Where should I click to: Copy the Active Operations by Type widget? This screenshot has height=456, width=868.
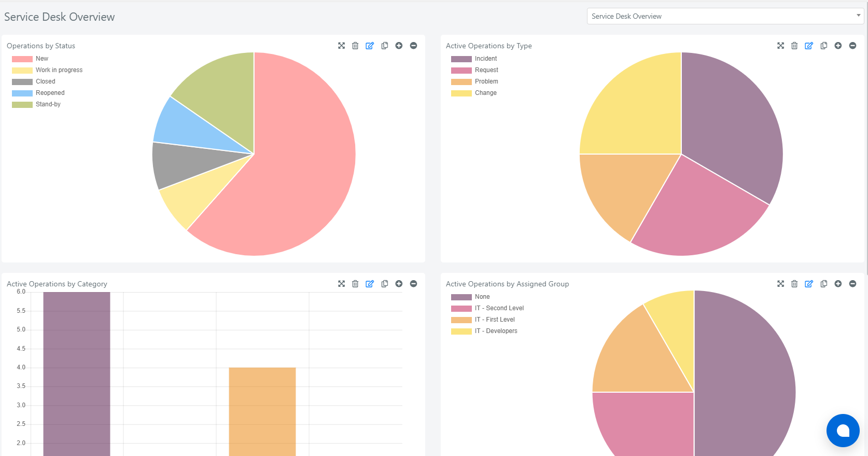coord(823,46)
